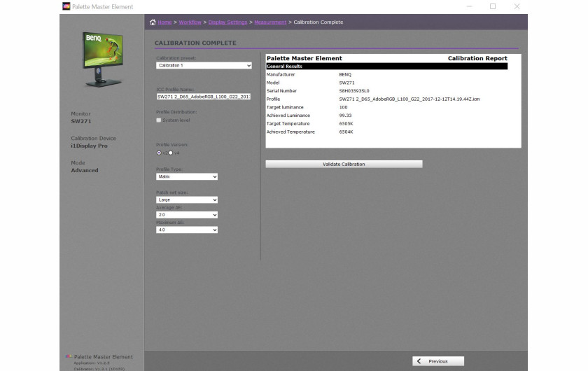Click the Palette Master Element title bar icon
588x371 pixels.
66,6
